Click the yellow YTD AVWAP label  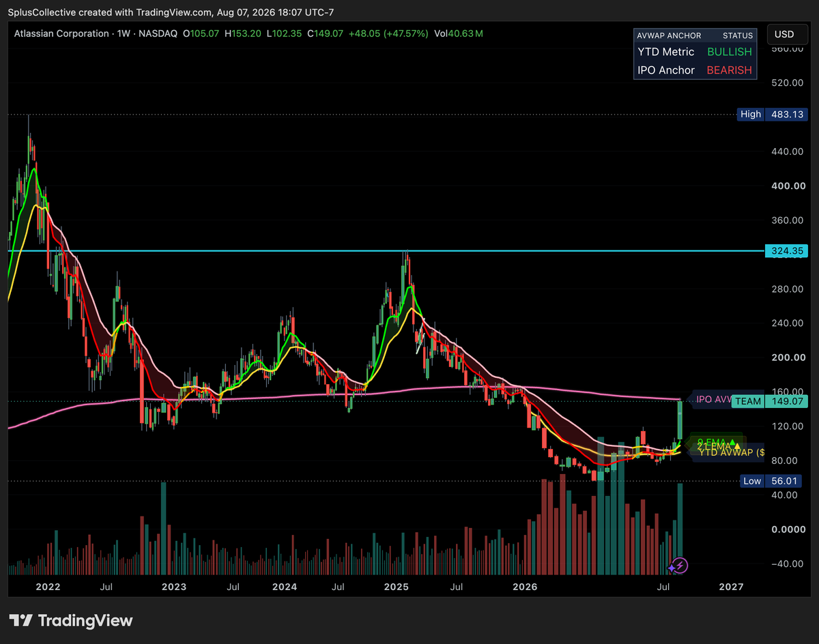pos(730,452)
